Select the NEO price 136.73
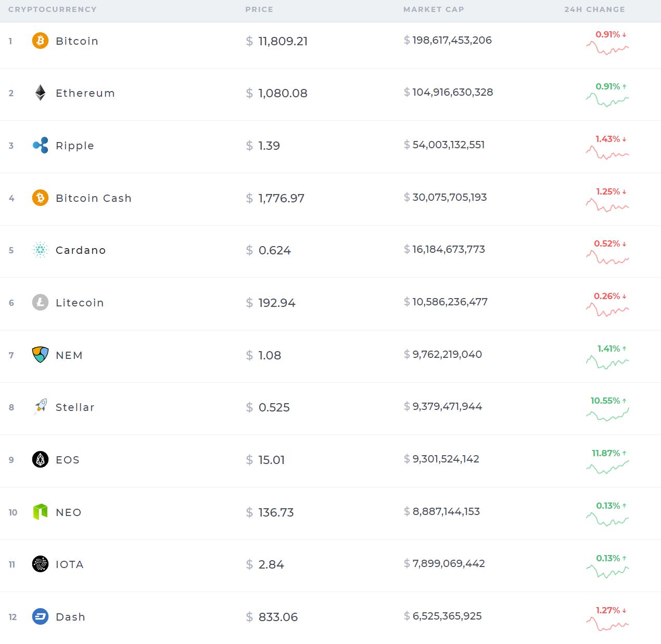 [276, 512]
